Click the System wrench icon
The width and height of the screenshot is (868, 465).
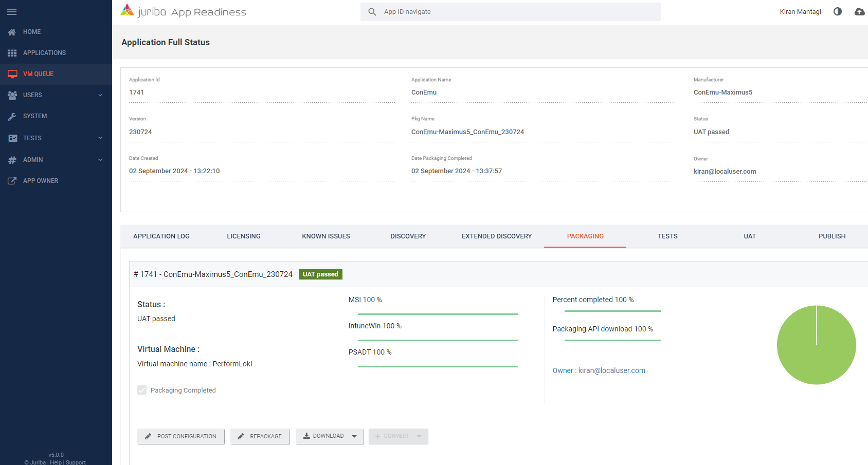[x=12, y=117]
